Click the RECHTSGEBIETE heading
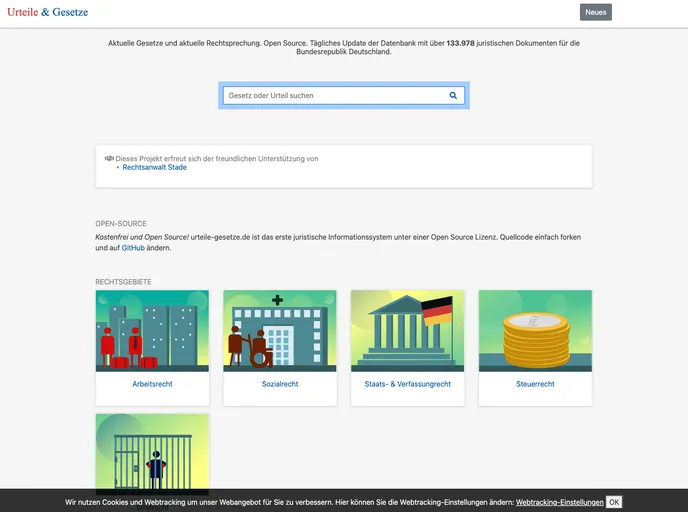 pyautogui.click(x=123, y=282)
